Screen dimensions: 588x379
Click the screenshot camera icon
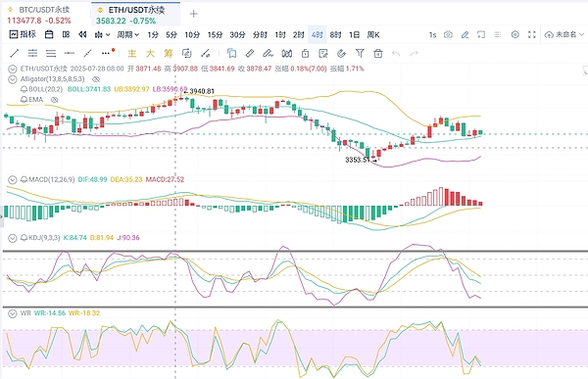pos(448,34)
